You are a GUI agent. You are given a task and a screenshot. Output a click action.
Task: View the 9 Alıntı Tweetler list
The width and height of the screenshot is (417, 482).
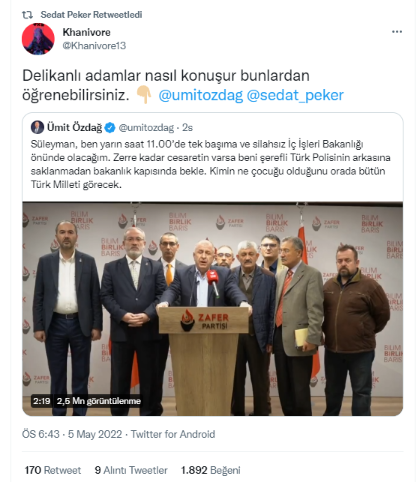tap(131, 470)
